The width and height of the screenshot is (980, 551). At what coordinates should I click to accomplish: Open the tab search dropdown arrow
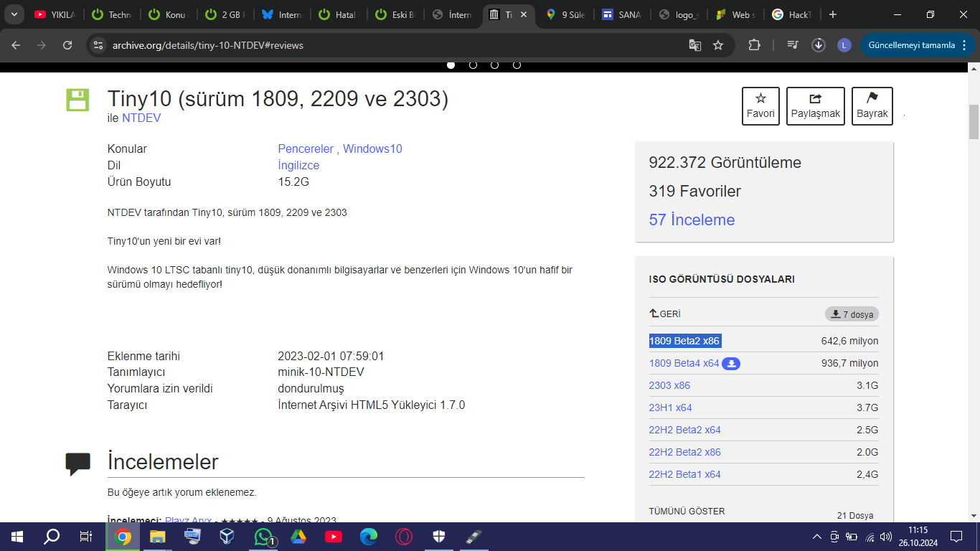(13, 14)
